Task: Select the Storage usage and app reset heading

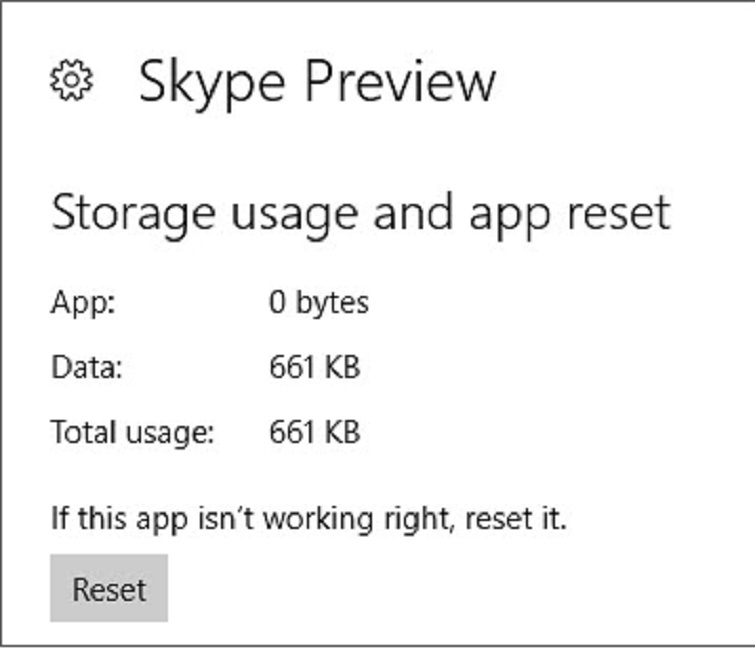Action: pyautogui.click(x=360, y=214)
